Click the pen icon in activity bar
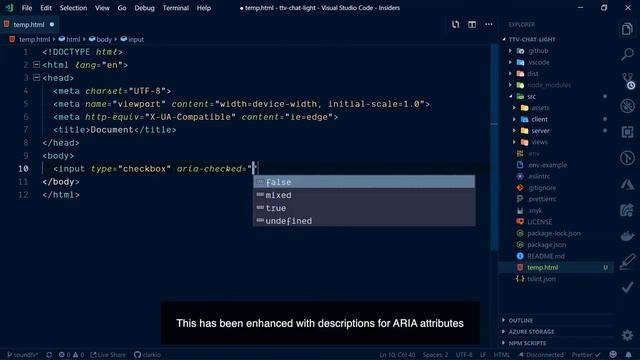This screenshot has width=640, height=360. [x=627, y=262]
